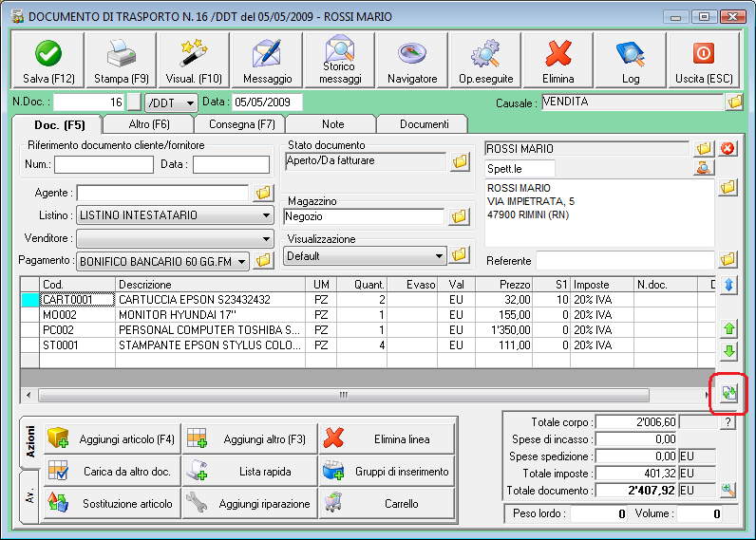Open Visualizzazione Default dropdown

tap(438, 255)
